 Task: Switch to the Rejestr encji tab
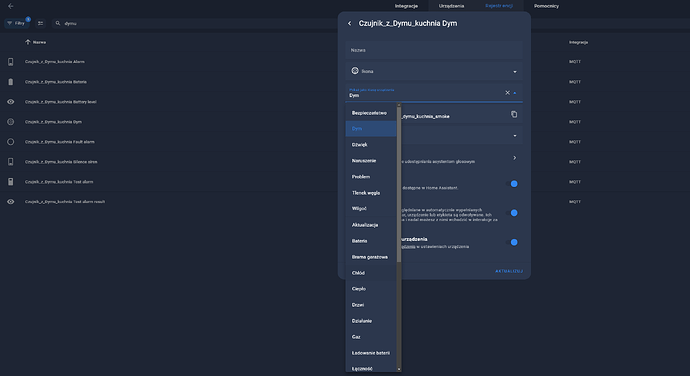tap(499, 6)
